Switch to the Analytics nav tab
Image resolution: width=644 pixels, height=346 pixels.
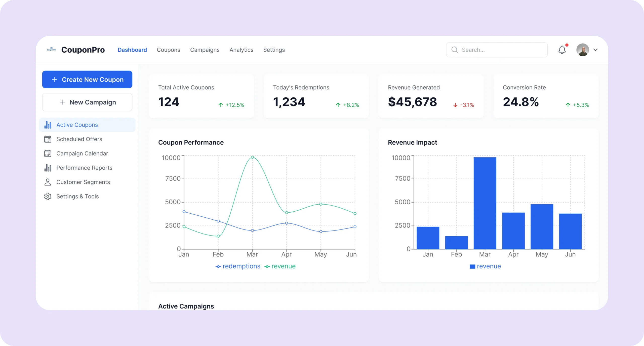coord(241,50)
